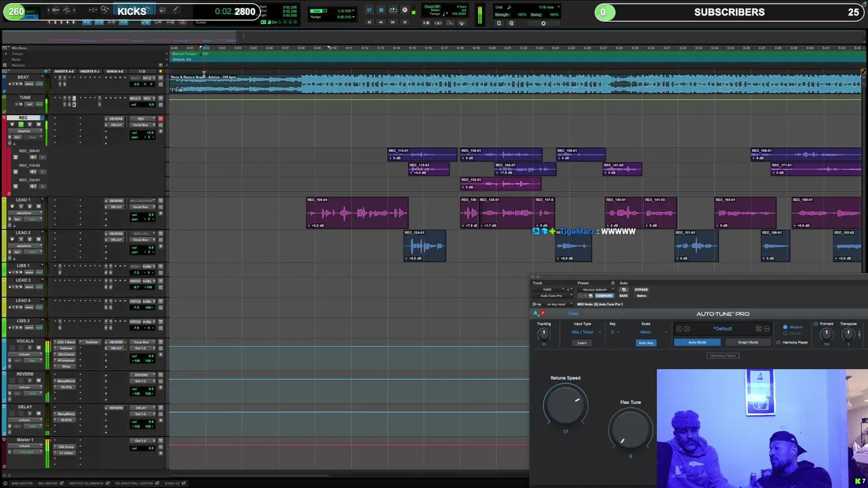The height and width of the screenshot is (488, 868).
Task: Select Modern mode radio in Auto-Tune
Action: (785, 327)
